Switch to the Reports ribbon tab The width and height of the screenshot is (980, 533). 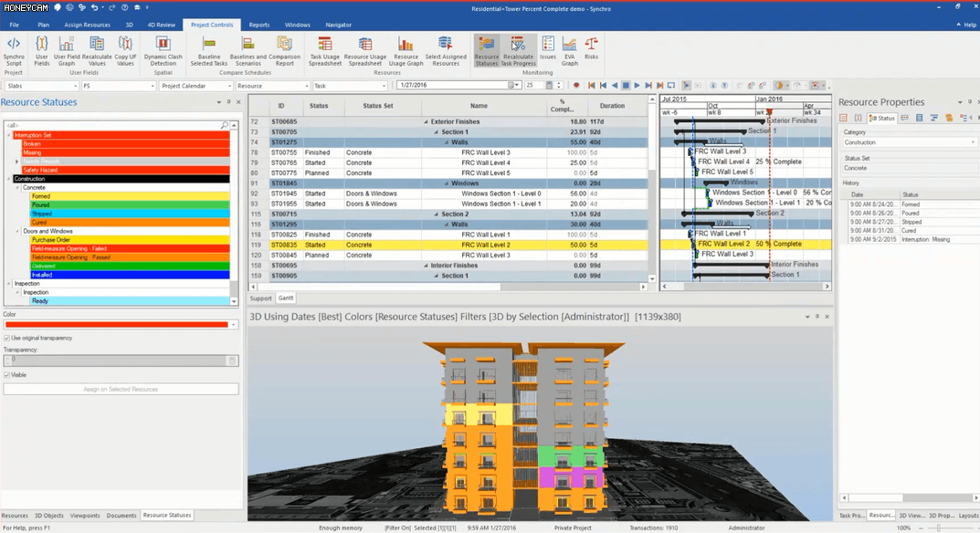(x=259, y=25)
